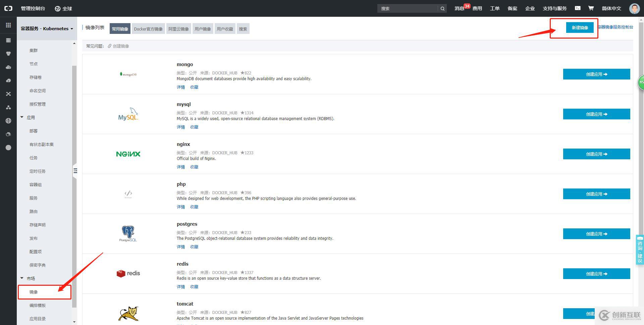Open 编排模板 in the sidebar
Viewport: 644px width, 325px height.
tap(38, 305)
